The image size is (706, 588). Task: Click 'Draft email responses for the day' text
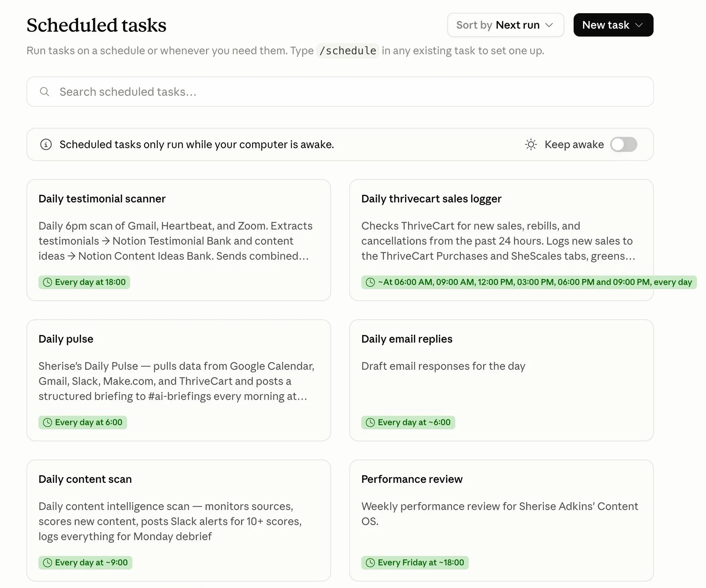pyautogui.click(x=443, y=366)
